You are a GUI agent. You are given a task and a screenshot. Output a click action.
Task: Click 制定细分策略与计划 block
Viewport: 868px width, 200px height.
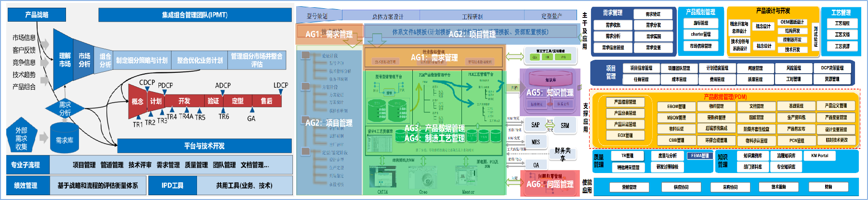point(142,60)
